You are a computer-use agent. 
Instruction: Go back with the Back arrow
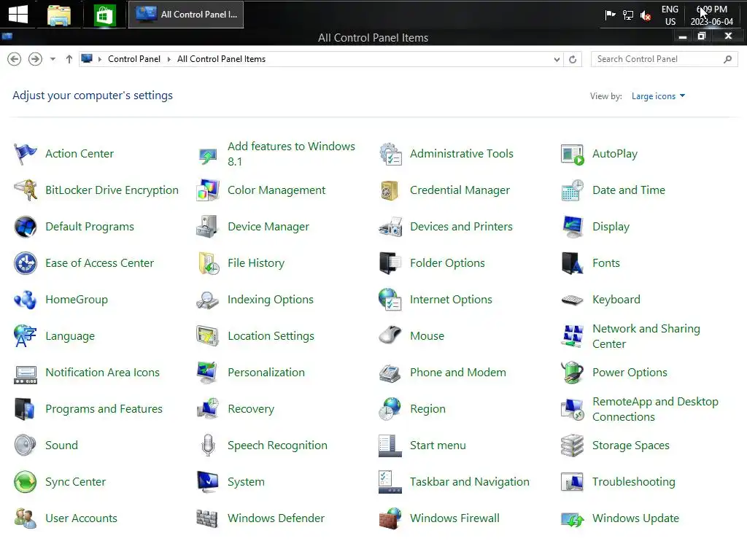[x=15, y=59]
